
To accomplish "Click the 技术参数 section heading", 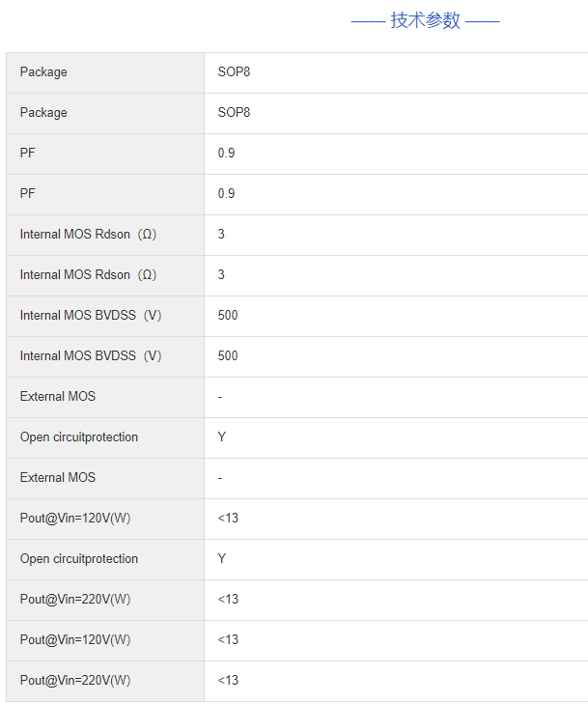I will tap(425, 21).
